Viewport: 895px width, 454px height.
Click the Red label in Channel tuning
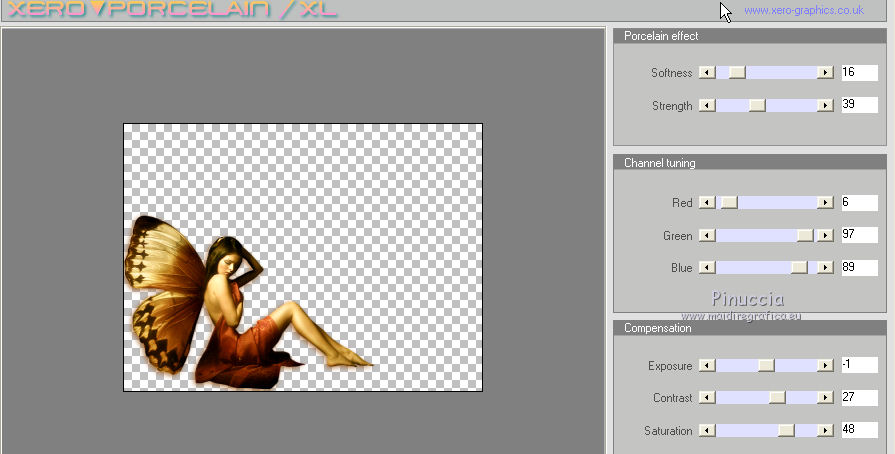click(x=682, y=203)
